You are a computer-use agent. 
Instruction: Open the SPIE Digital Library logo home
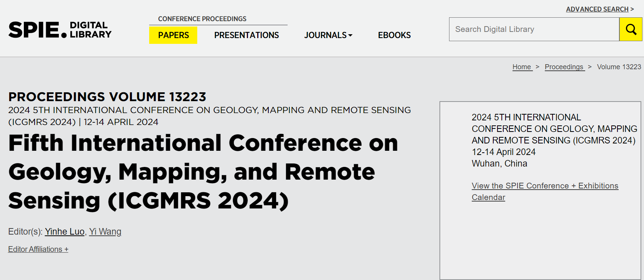tap(60, 30)
